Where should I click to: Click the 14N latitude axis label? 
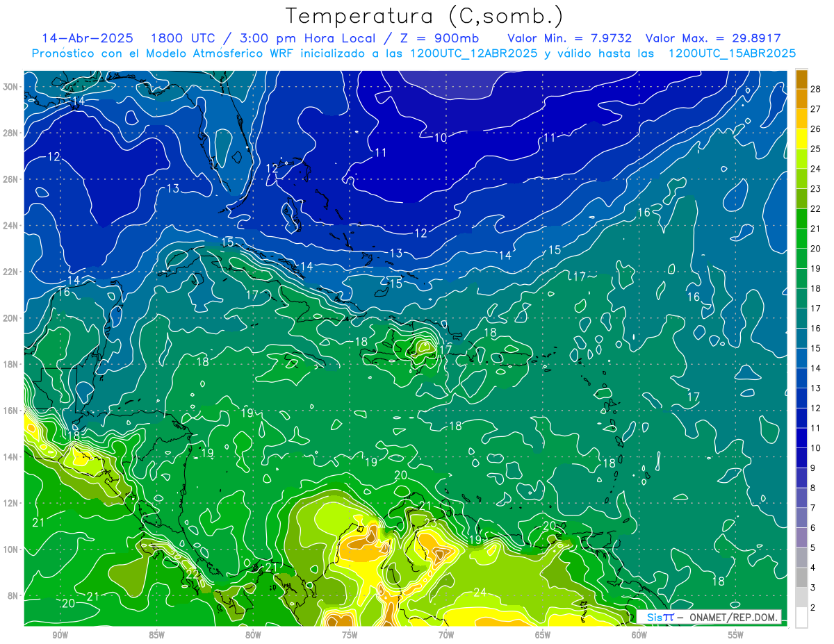click(x=10, y=456)
